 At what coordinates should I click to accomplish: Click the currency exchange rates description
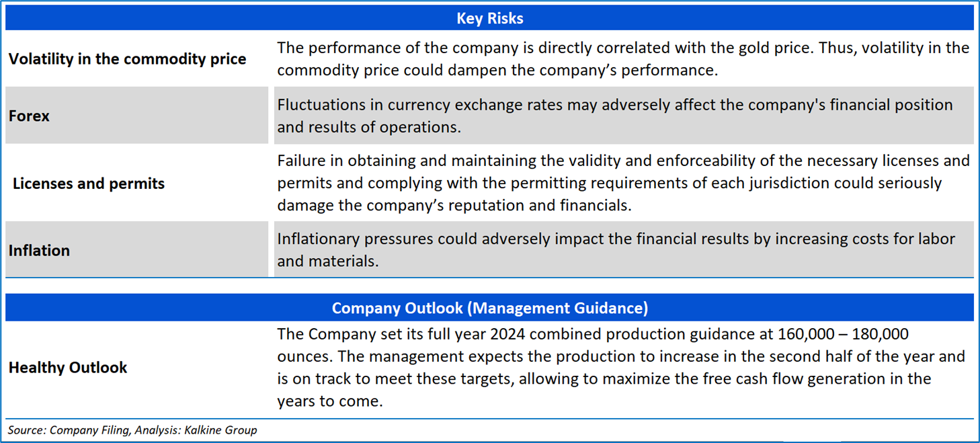tap(614, 116)
